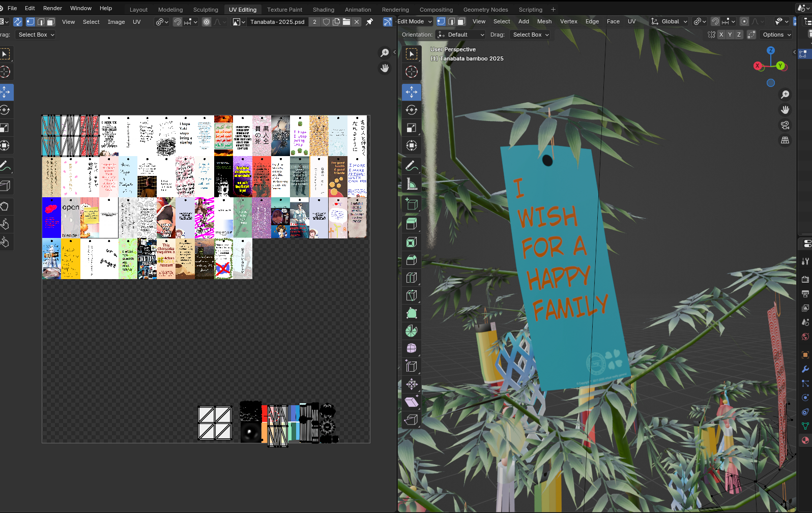Viewport: 812px width, 513px height.
Task: Select the Knife tool
Action: point(412,295)
